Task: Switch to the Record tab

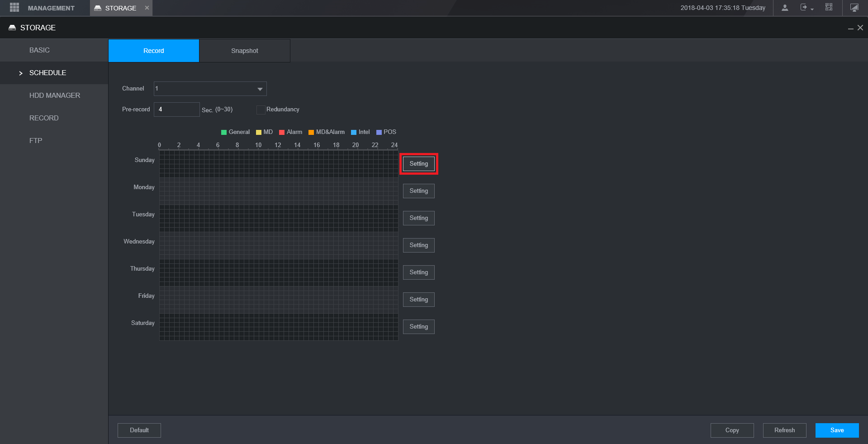Action: (x=154, y=51)
